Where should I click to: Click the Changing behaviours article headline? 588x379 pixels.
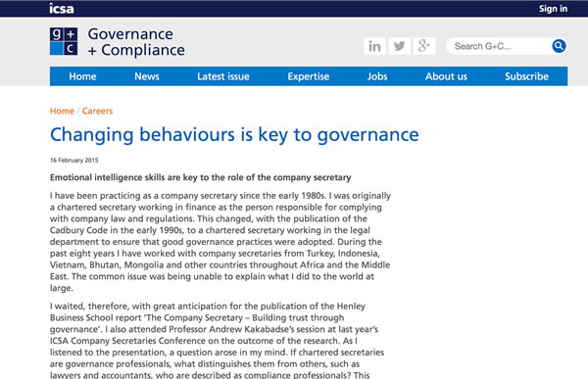click(234, 135)
